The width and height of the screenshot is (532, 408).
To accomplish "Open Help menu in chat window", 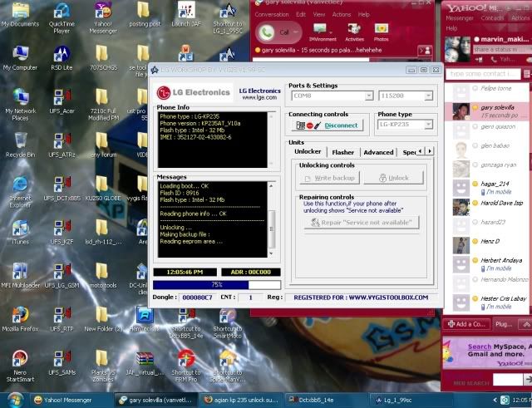I will [363, 15].
